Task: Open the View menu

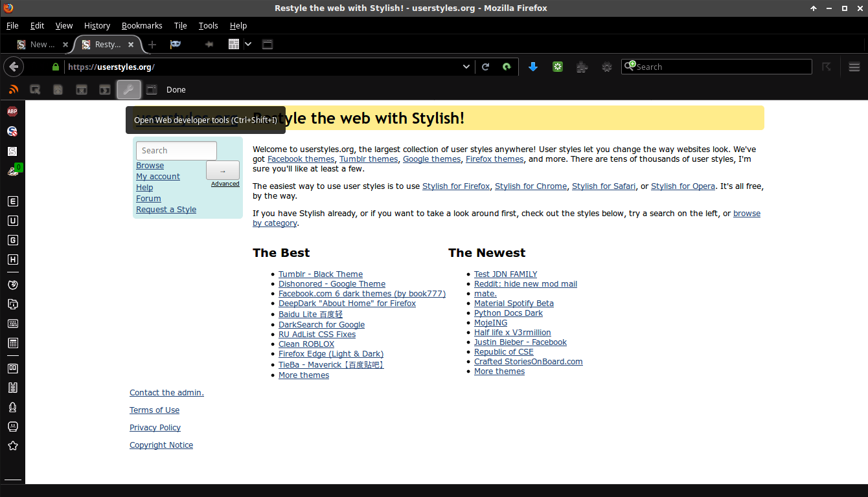Action: [64, 26]
